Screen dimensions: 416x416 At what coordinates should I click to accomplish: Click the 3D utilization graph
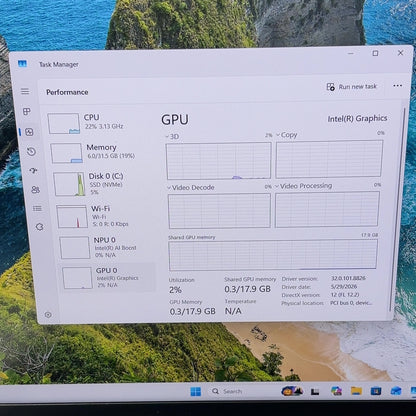(219, 161)
